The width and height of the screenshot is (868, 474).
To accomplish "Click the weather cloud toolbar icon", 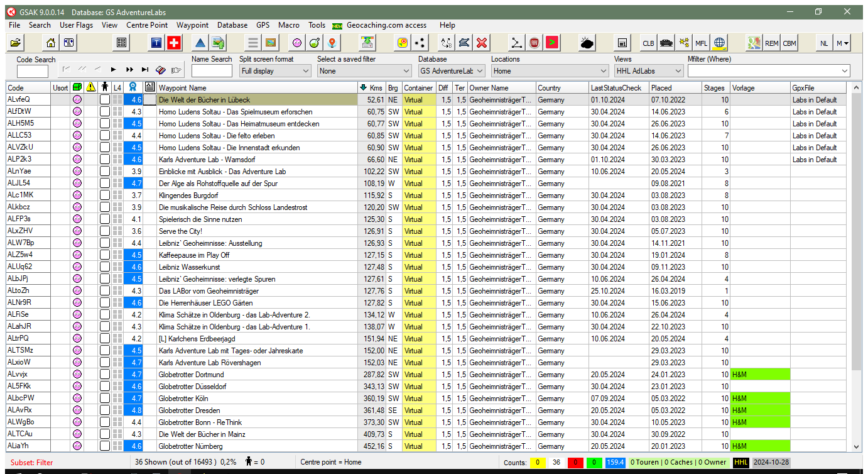I will coord(587,43).
